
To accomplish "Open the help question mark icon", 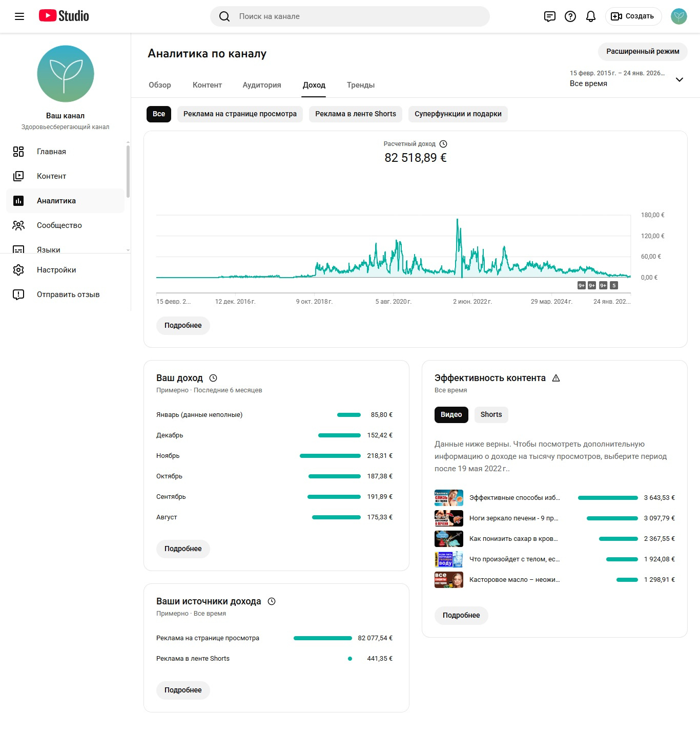I will tap(570, 16).
